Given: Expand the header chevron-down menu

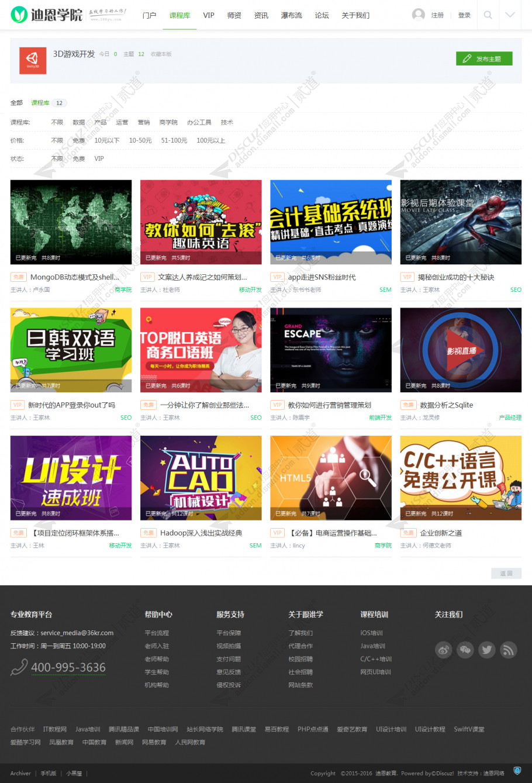Looking at the screenshot, I should 510,15.
